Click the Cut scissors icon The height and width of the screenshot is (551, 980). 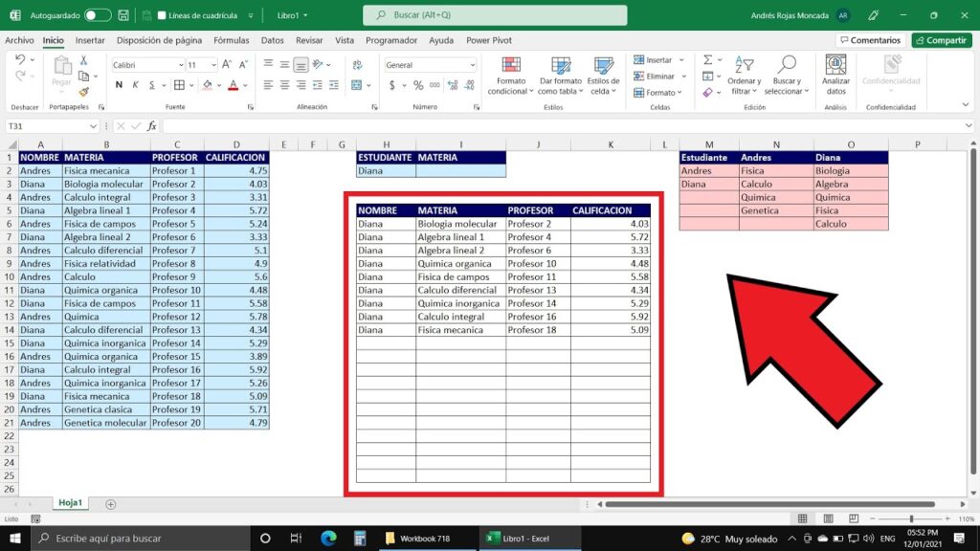(83, 60)
